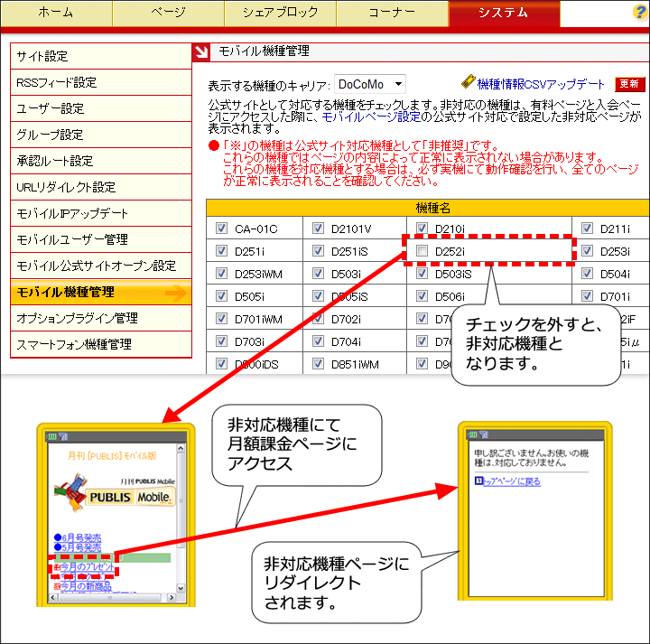Click the phone preview scroll-right arrow

tap(172, 598)
